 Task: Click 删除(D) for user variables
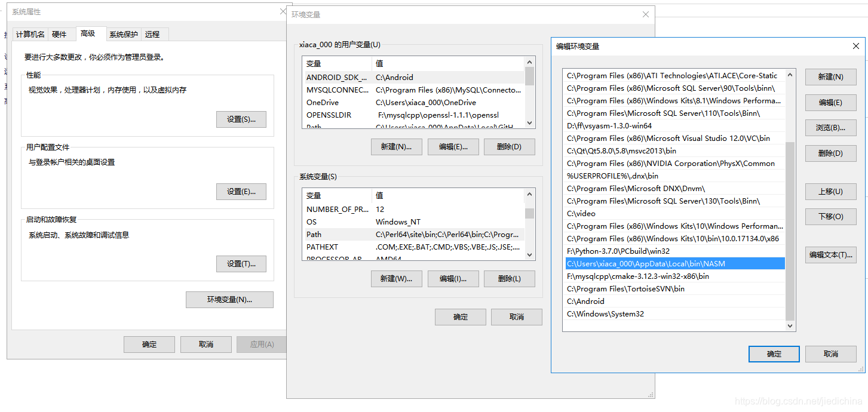pyautogui.click(x=510, y=147)
